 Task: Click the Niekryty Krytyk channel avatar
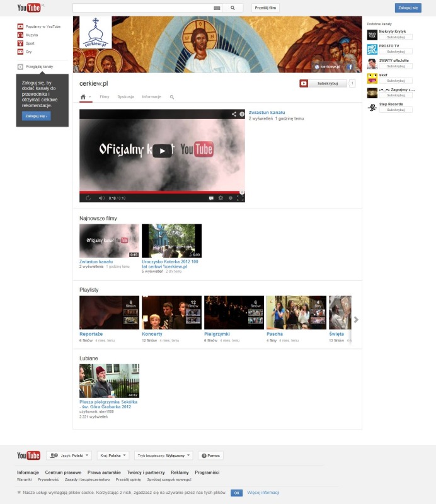[372, 35]
